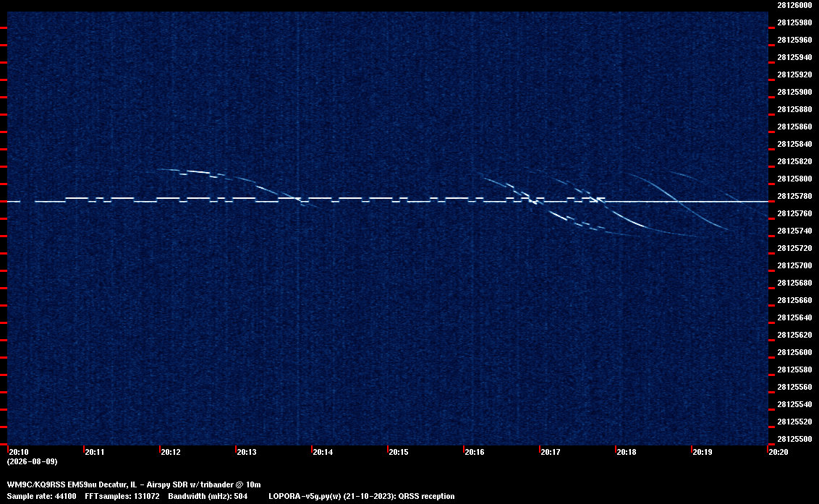Click the 28125500 frequency label

coord(794,439)
